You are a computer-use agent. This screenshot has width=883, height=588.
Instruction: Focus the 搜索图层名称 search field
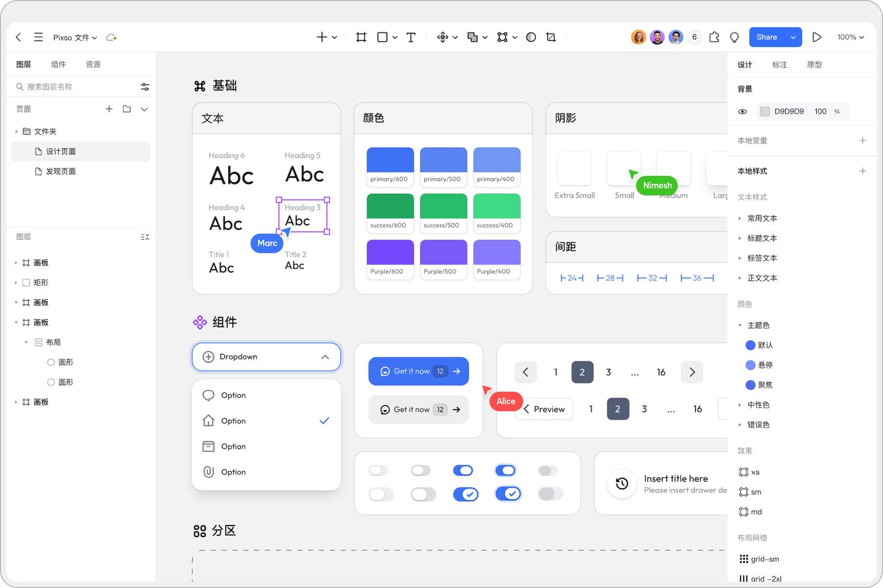coord(76,87)
